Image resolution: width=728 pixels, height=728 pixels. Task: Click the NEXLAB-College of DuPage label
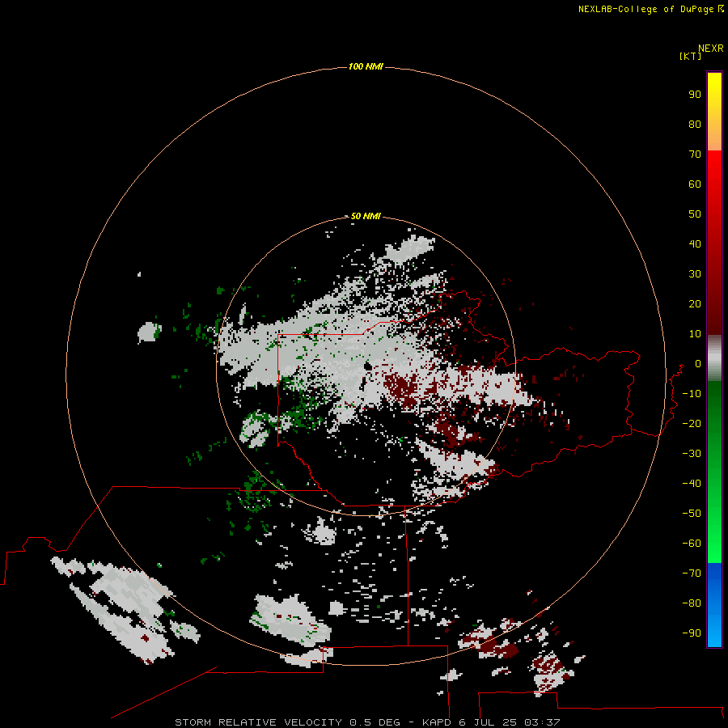tap(650, 9)
